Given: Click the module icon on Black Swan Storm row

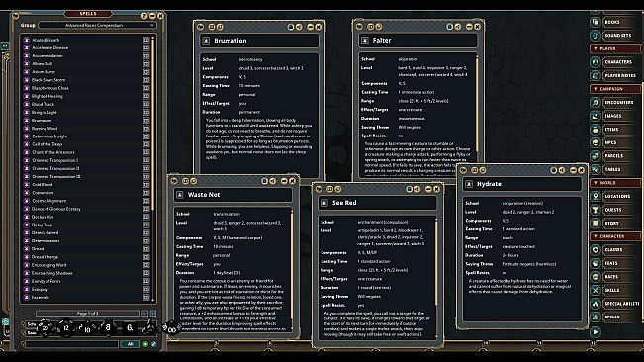Looking at the screenshot, I should [x=146, y=80].
